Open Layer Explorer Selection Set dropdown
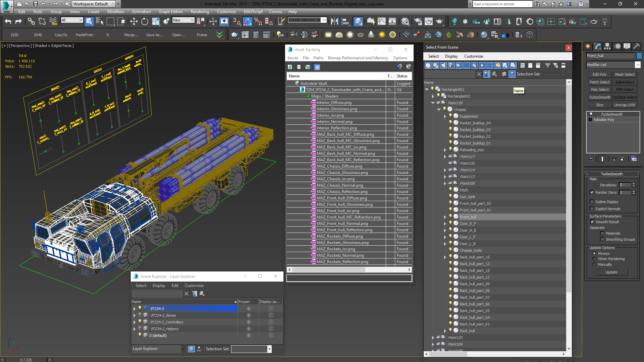 click(269, 349)
